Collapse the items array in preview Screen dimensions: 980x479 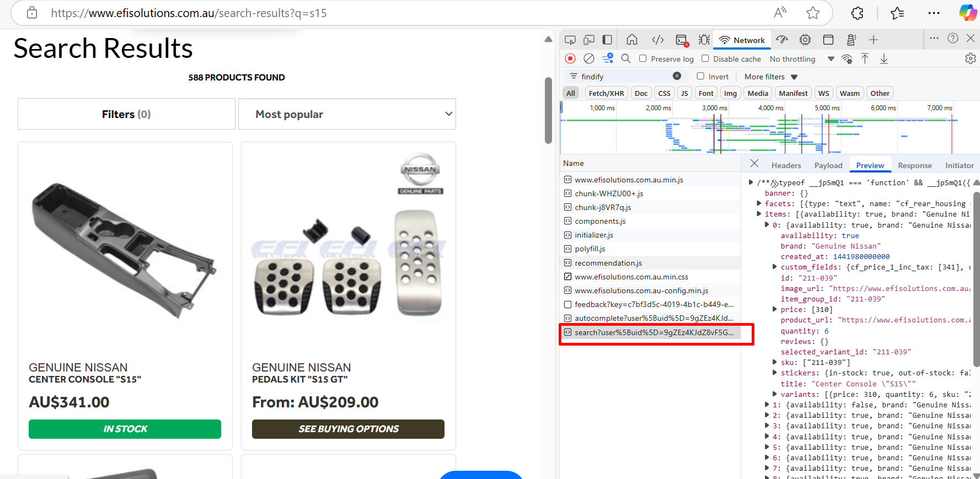click(x=759, y=214)
